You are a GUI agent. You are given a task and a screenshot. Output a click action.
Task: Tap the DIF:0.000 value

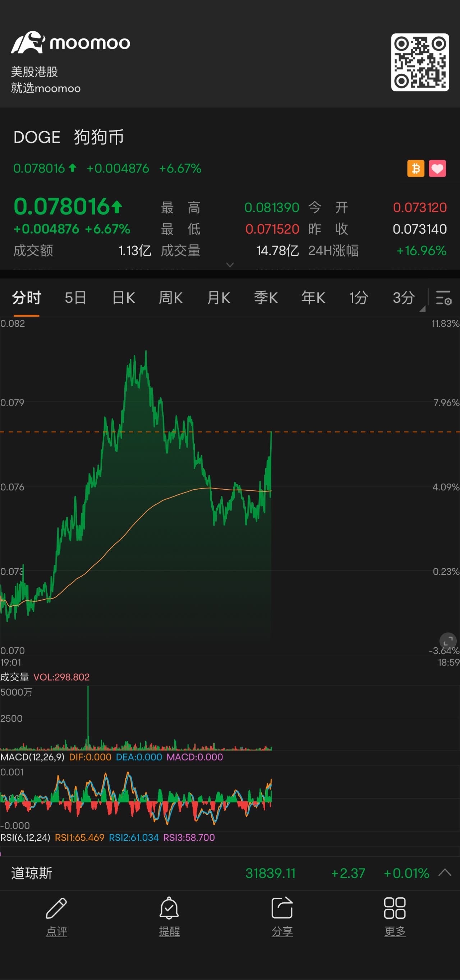tap(90, 757)
